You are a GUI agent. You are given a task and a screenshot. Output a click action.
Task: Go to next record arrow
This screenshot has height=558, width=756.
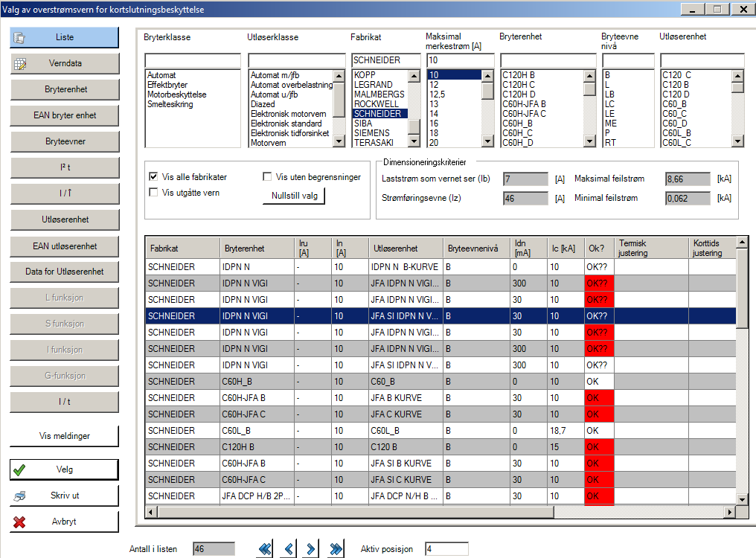click(x=311, y=549)
